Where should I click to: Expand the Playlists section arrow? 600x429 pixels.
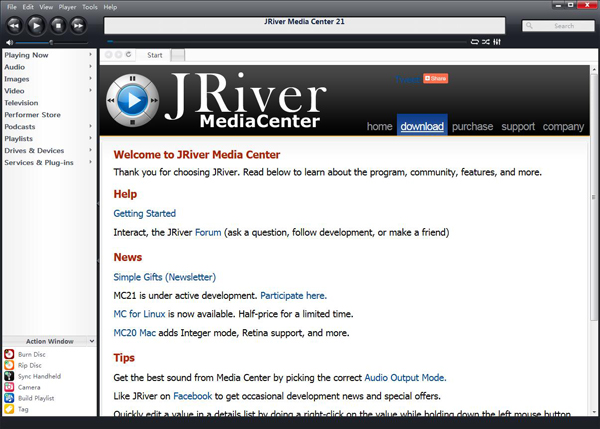click(91, 138)
